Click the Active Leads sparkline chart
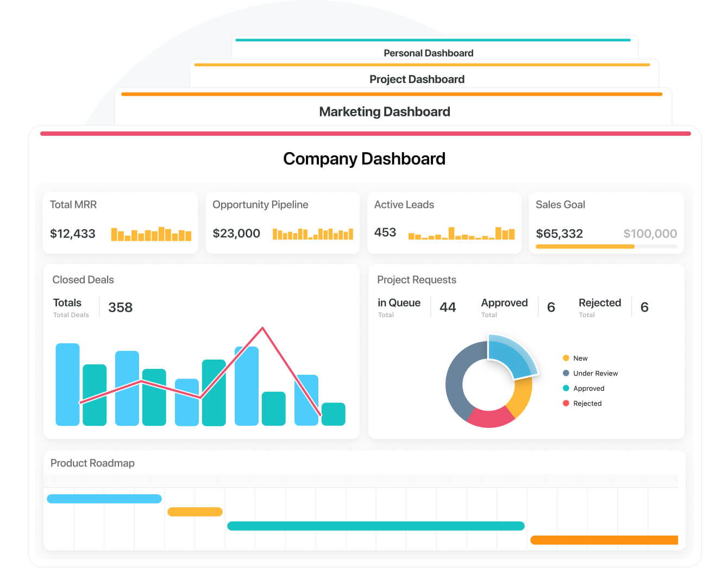Viewport: 728px width, 579px height. [461, 233]
